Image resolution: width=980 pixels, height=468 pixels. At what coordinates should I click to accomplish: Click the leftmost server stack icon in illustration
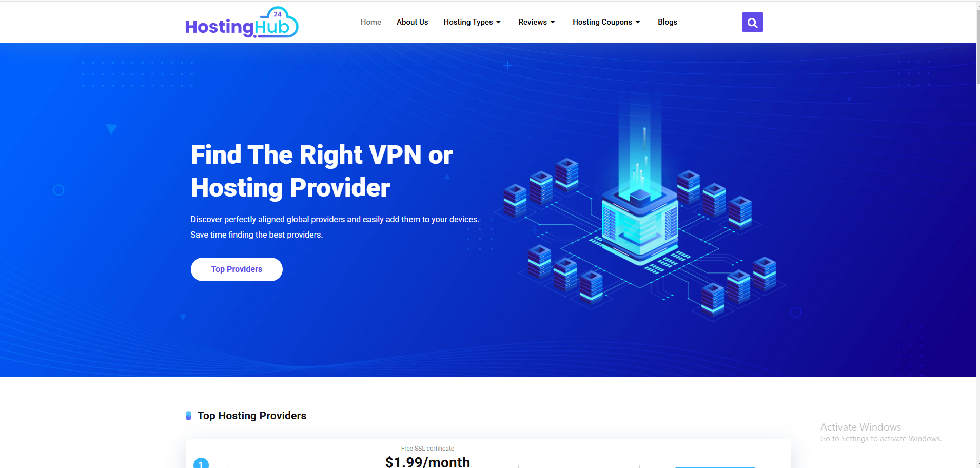515,201
